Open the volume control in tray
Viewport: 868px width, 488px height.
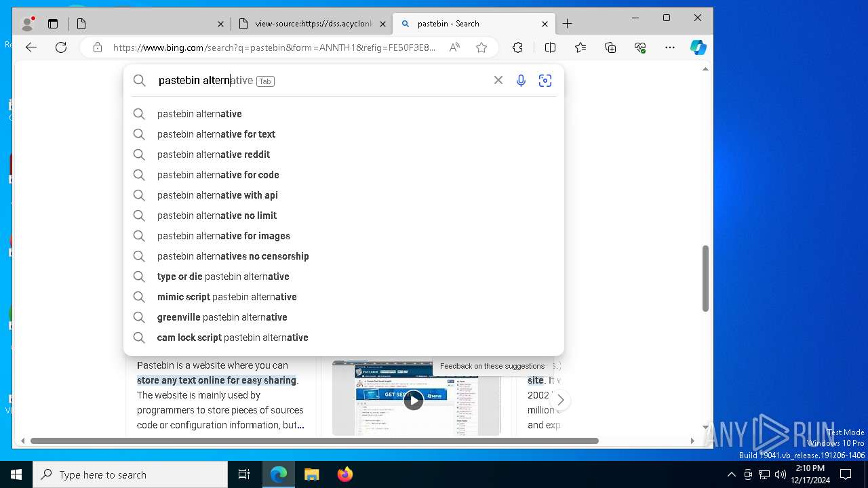pyautogui.click(x=780, y=474)
